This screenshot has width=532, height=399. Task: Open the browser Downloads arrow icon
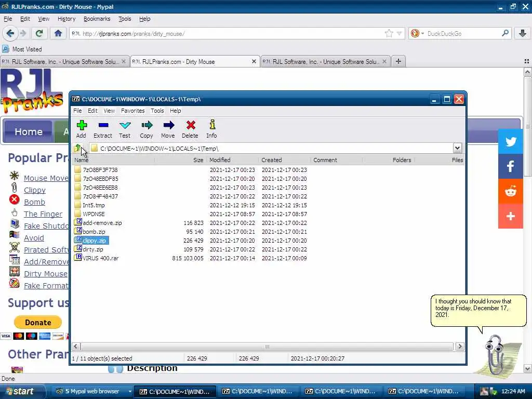[x=523, y=33]
